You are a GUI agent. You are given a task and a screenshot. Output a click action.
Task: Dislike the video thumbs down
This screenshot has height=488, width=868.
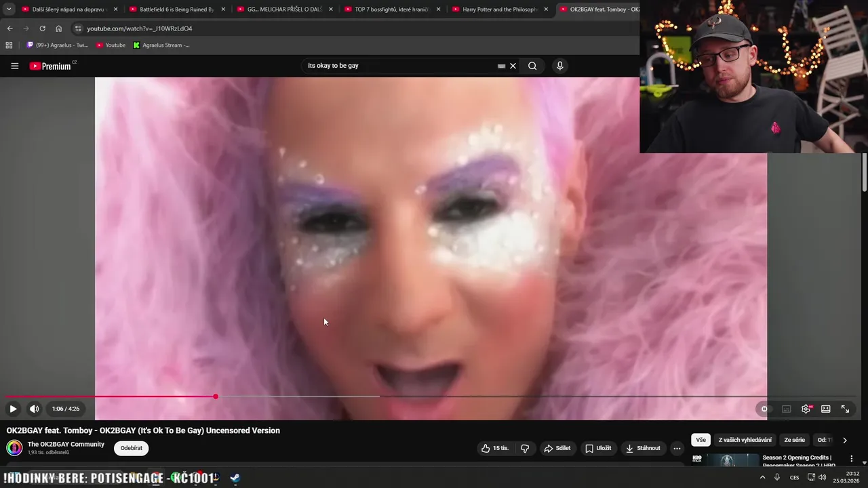[525, 448]
